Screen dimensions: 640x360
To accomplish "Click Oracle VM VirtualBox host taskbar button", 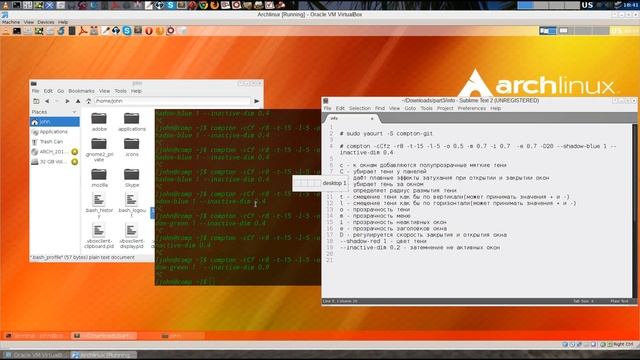I will click(36, 355).
